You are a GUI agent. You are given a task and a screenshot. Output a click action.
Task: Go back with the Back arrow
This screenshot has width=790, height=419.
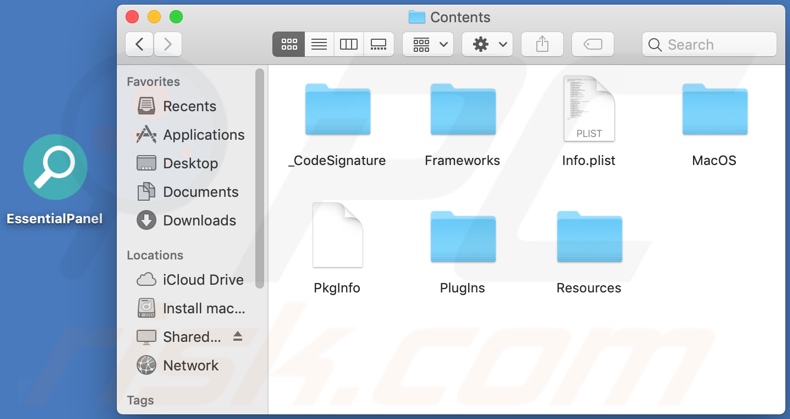click(x=140, y=44)
